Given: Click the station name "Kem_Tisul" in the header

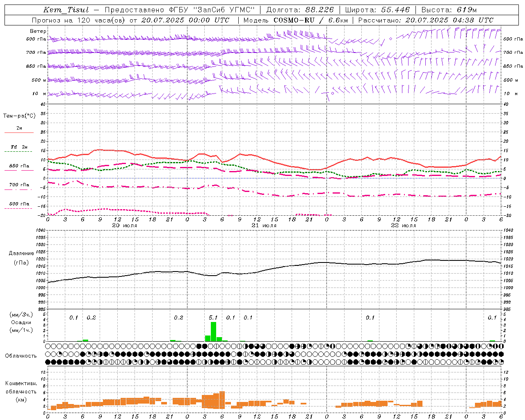Looking at the screenshot, I should coord(66,10).
